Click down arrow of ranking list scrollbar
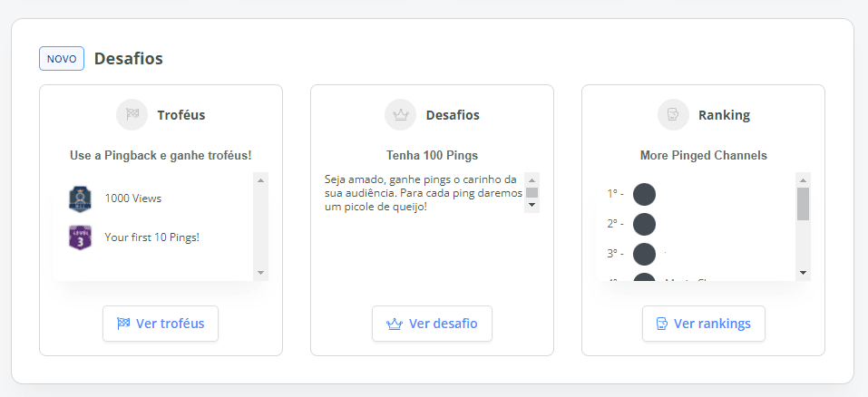 pos(803,273)
